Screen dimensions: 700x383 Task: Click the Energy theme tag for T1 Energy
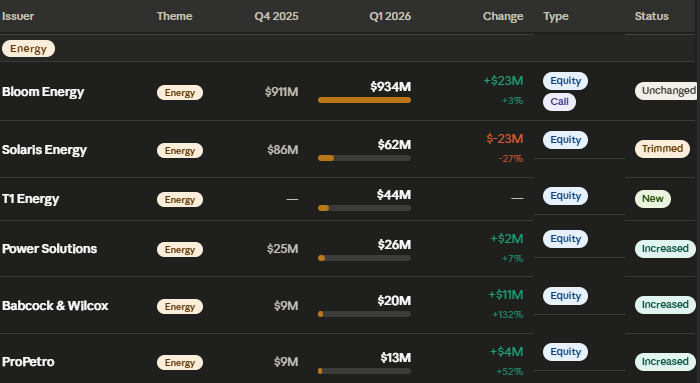pyautogui.click(x=180, y=200)
